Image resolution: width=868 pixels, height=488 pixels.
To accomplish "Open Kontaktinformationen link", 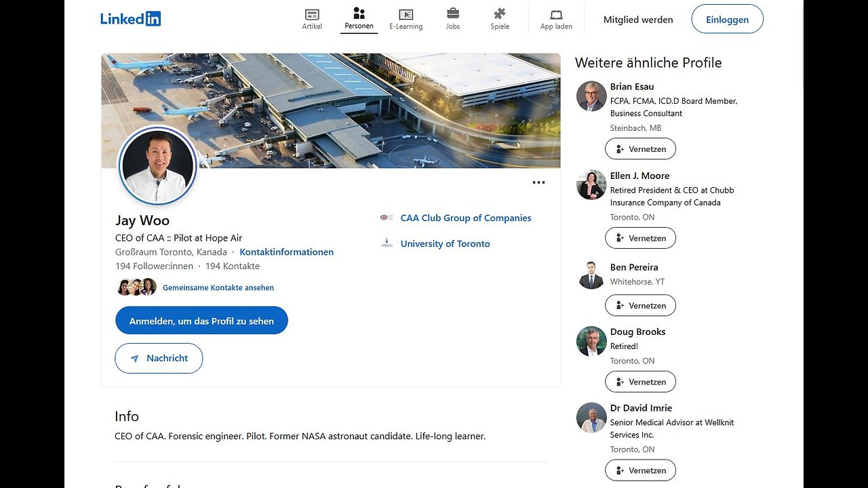I will pyautogui.click(x=286, y=251).
